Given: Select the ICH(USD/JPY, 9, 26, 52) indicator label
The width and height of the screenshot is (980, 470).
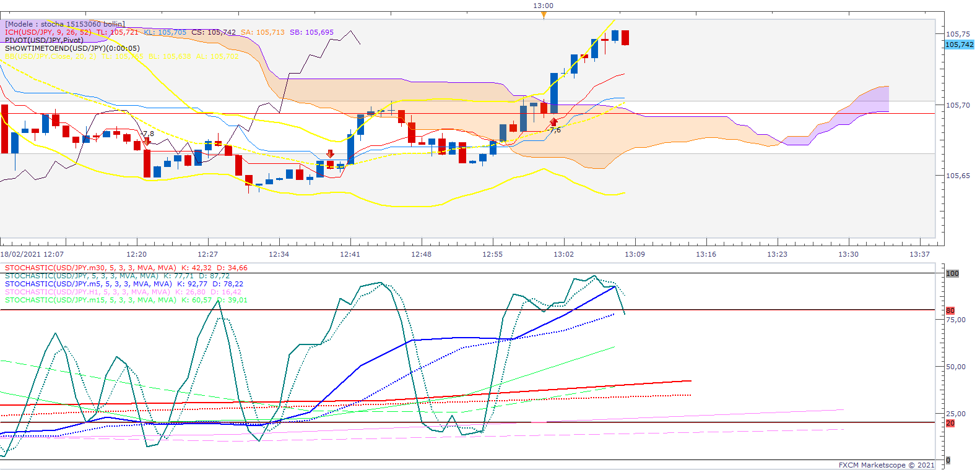Looking at the screenshot, I should [x=48, y=32].
